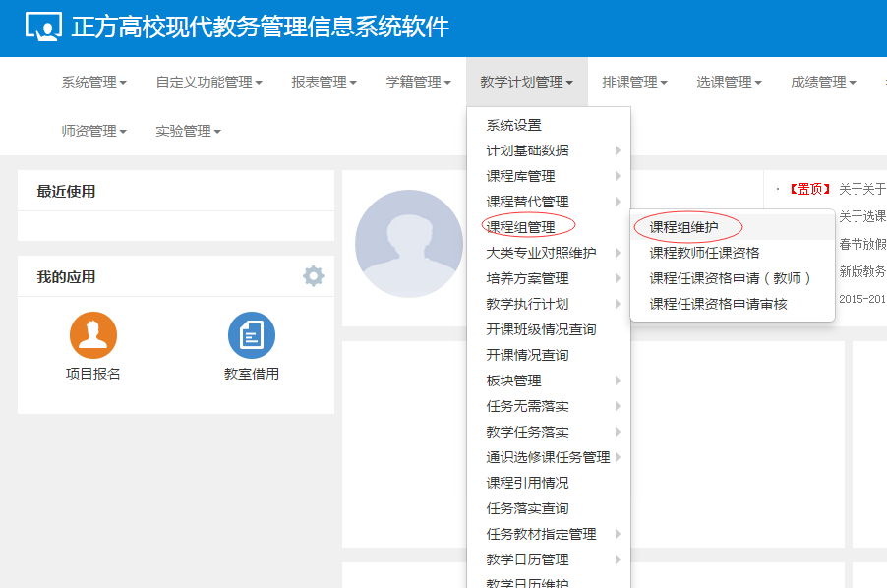Expand the 计划基础数据 submenu
The width and height of the screenshot is (887, 588).
[x=528, y=150]
